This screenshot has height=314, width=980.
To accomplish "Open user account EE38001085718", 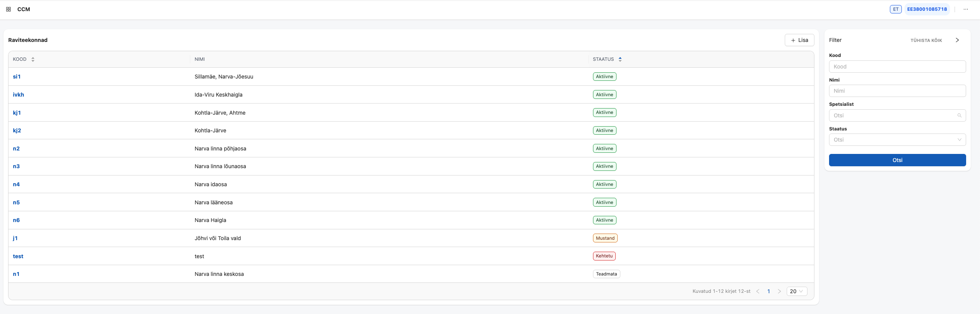I will 927,9.
